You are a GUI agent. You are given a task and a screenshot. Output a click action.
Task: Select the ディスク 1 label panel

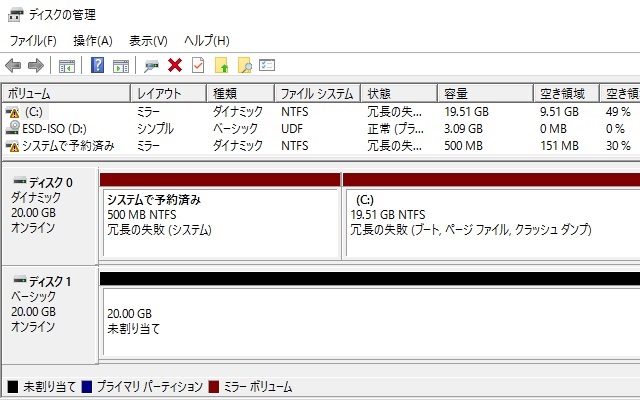click(x=50, y=314)
